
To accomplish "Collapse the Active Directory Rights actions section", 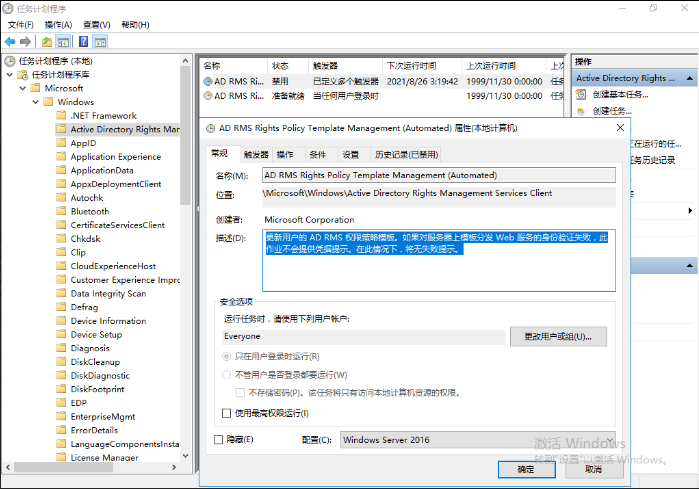I will 690,78.
